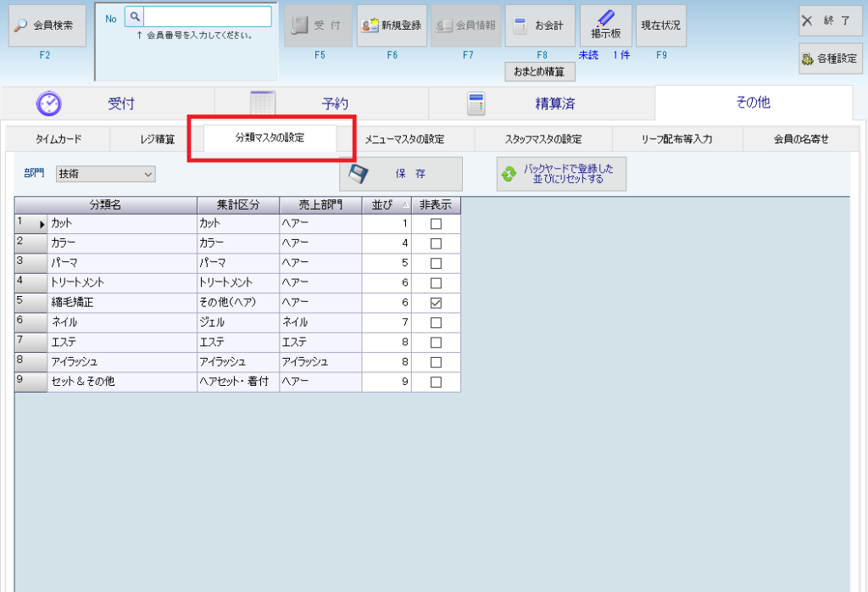Click the floppy disk 保存 save icon
Screen dimensions: 868x592
tap(359, 174)
